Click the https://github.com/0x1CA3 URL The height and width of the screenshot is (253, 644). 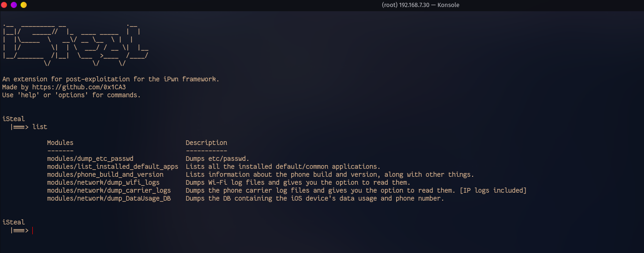(79, 87)
